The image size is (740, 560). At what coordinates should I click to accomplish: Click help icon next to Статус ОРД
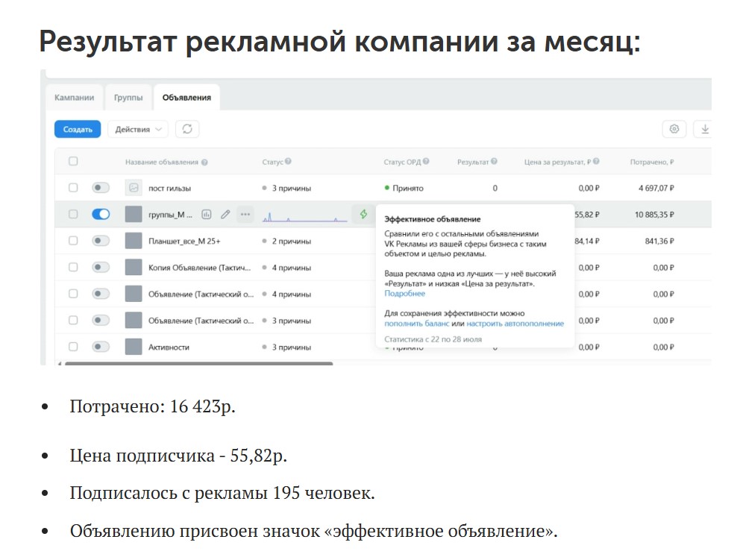point(426,161)
